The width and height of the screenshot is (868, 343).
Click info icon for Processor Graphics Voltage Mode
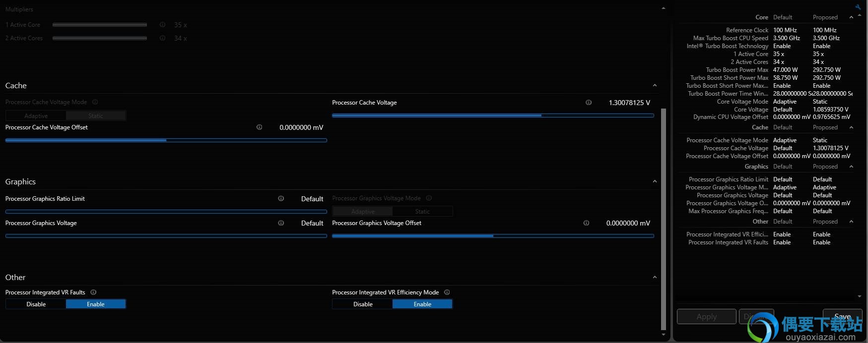(429, 198)
